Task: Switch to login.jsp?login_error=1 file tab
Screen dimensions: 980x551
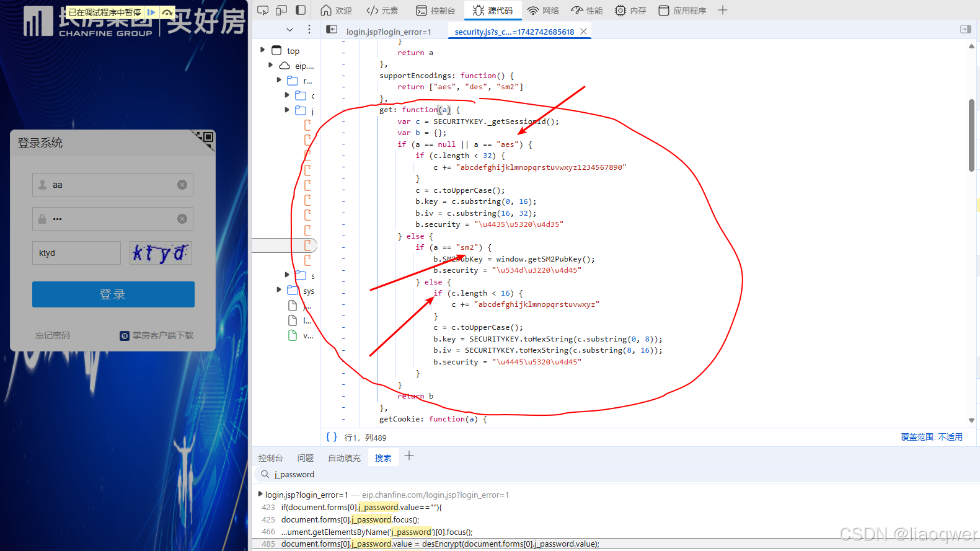Action: click(389, 32)
